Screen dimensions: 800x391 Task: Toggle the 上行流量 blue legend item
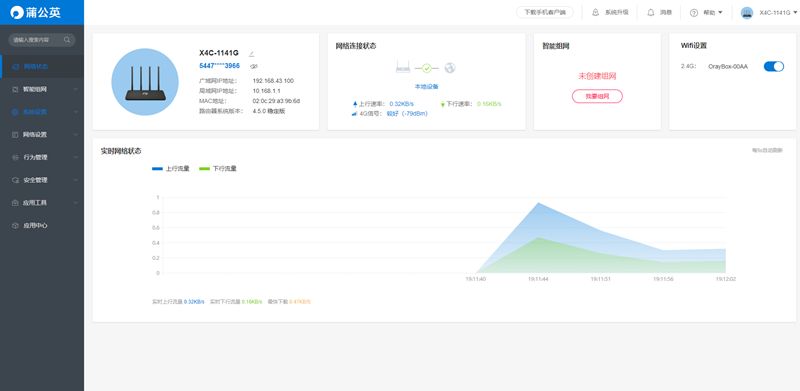pos(170,168)
